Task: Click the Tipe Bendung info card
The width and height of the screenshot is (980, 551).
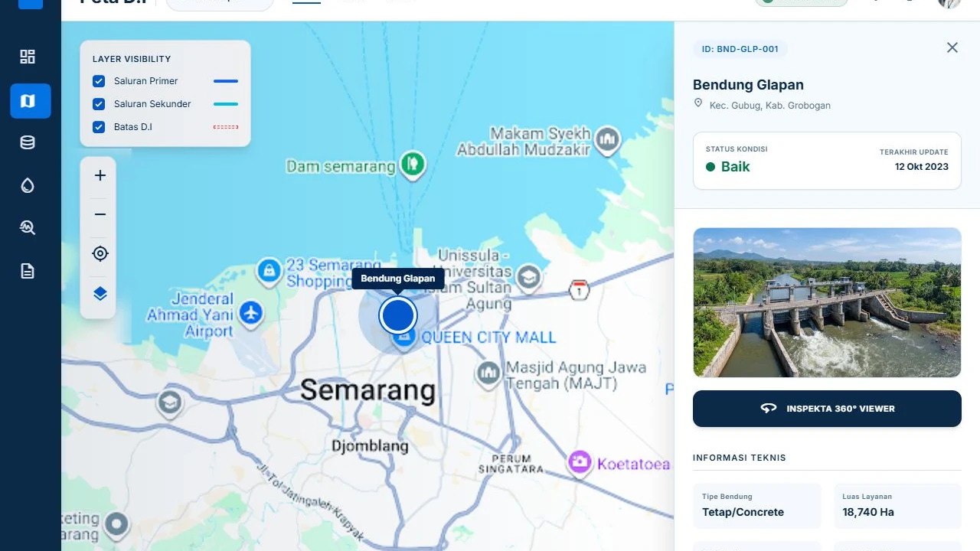Action: click(757, 506)
